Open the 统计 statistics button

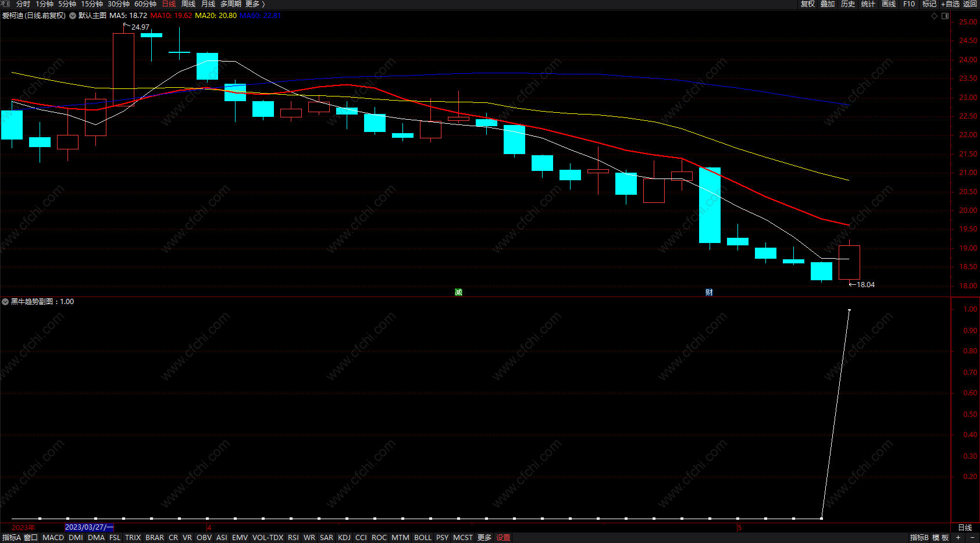click(x=868, y=4)
